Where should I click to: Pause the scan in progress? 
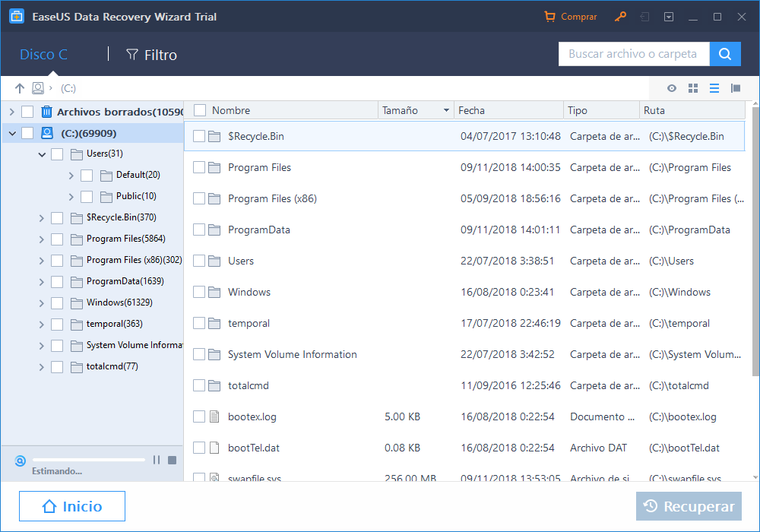[x=157, y=460]
